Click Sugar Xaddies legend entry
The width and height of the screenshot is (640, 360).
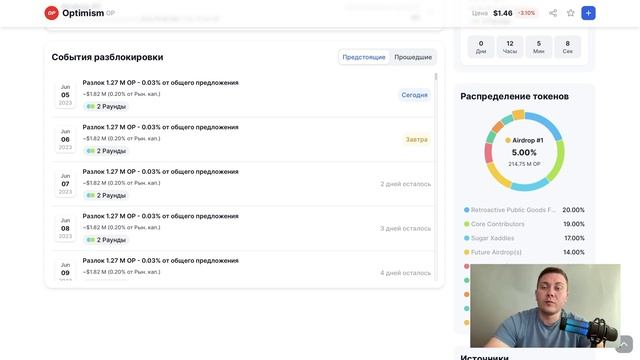click(493, 238)
